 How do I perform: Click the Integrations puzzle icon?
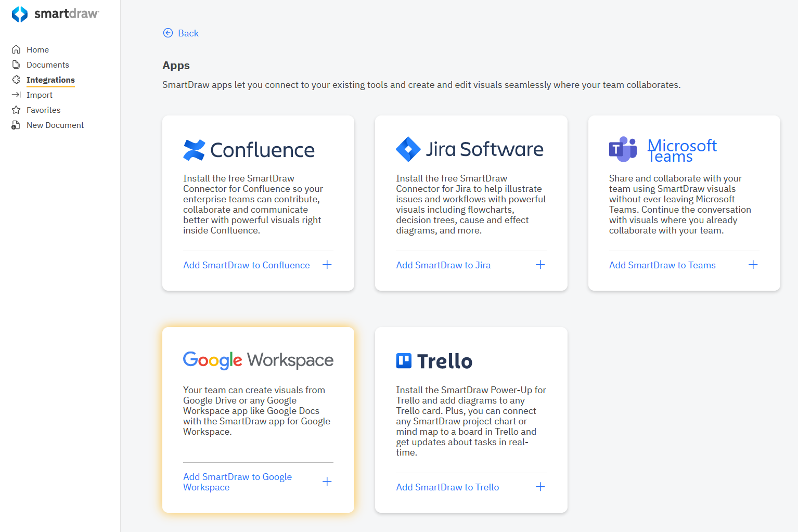16,80
